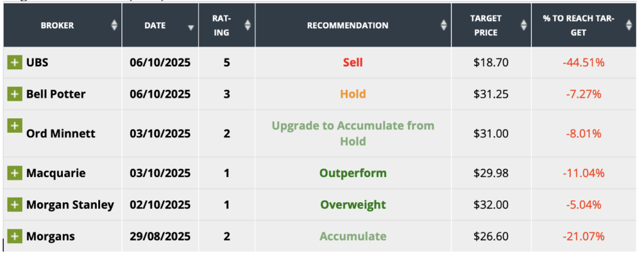The width and height of the screenshot is (644, 260).
Task: Expand Morgan Stanley broker details
Action: click(x=14, y=205)
